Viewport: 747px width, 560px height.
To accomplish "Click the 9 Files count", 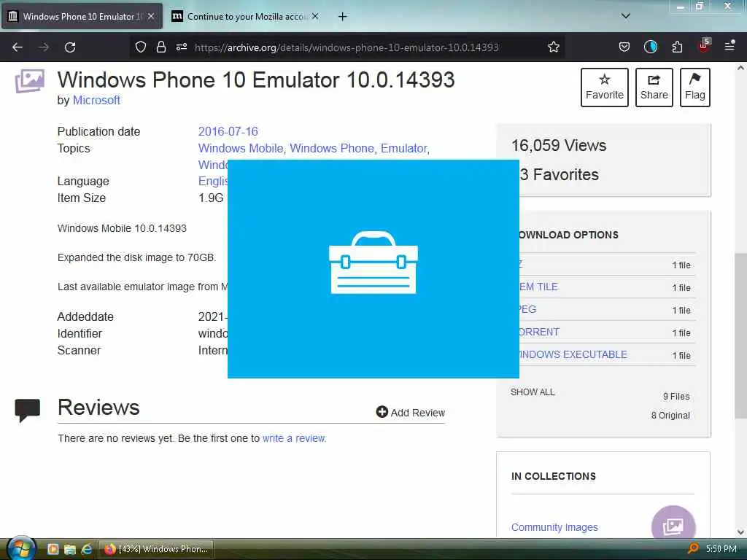I will click(676, 396).
